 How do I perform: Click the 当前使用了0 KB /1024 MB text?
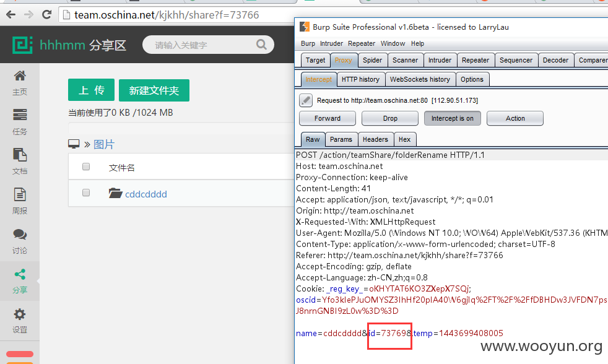pos(121,113)
